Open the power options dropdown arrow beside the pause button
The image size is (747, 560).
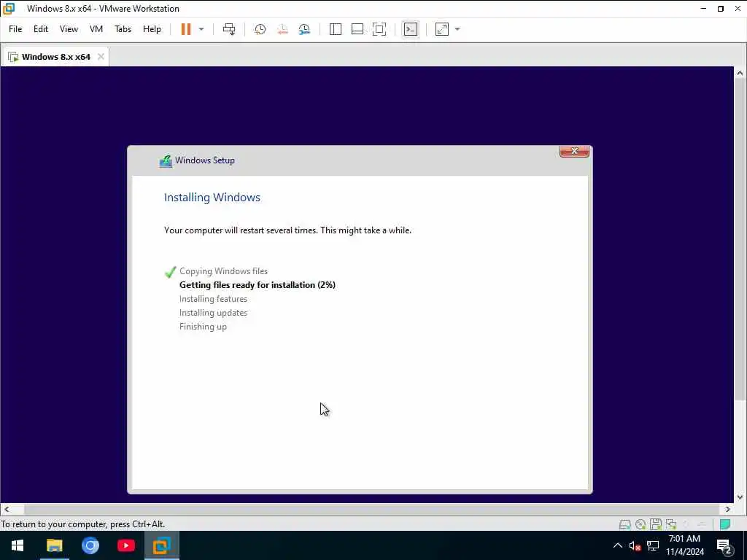coord(201,29)
